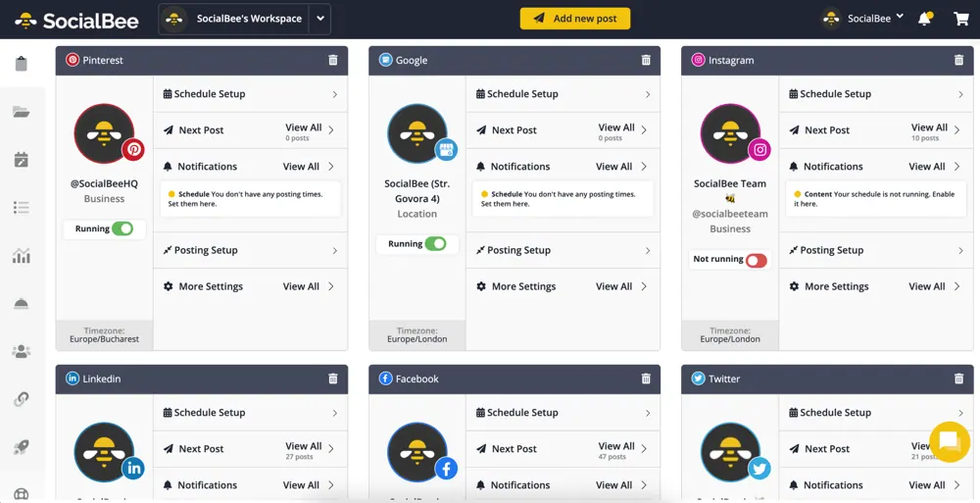This screenshot has width=980, height=503.
Task: Click the notification bell in the header
Action: click(x=924, y=19)
